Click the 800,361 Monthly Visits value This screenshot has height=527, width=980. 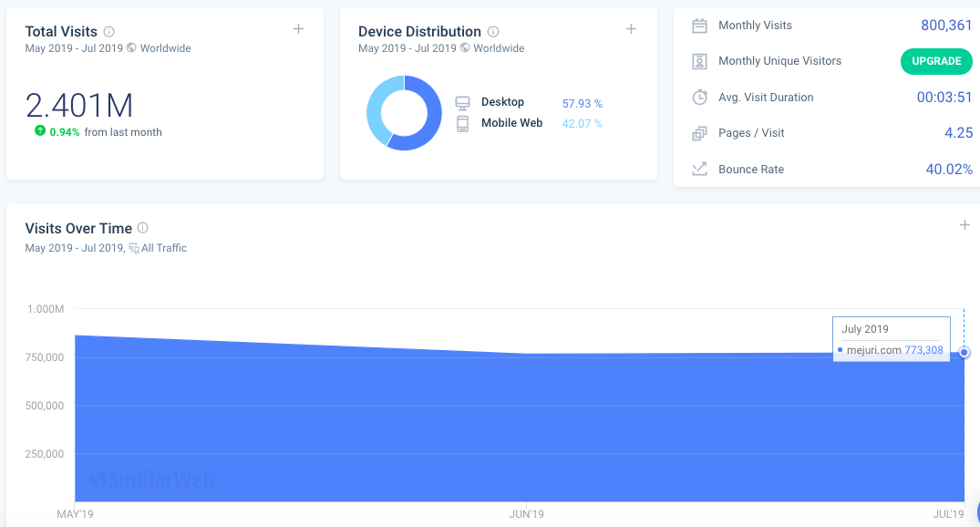pos(946,26)
